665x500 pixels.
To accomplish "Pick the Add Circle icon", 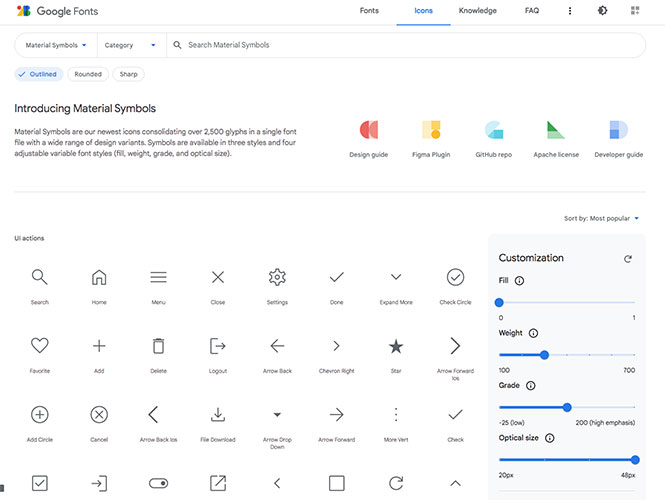I will tap(39, 414).
